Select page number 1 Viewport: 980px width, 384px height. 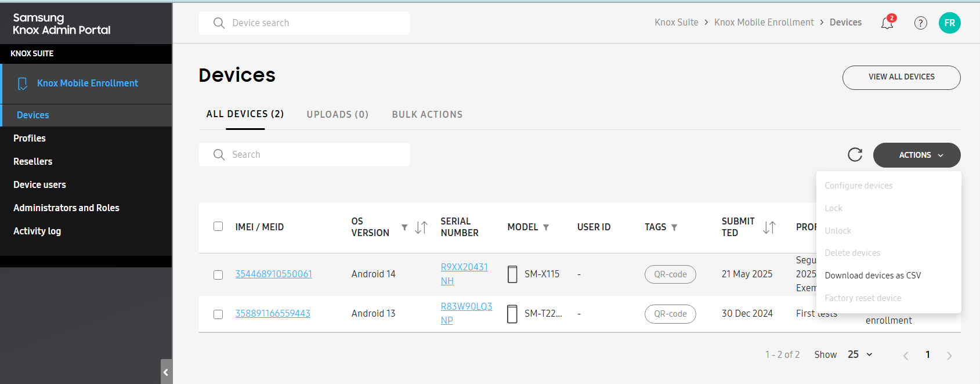click(x=928, y=354)
